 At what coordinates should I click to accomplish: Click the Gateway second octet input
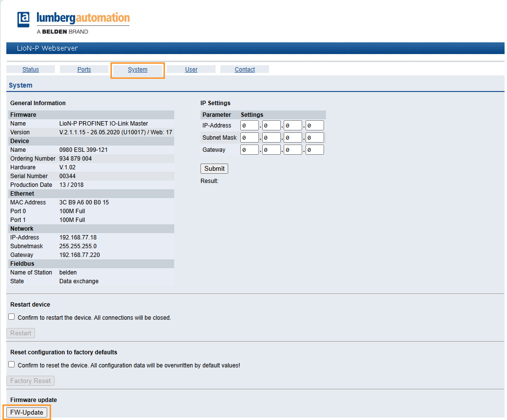pyautogui.click(x=271, y=149)
